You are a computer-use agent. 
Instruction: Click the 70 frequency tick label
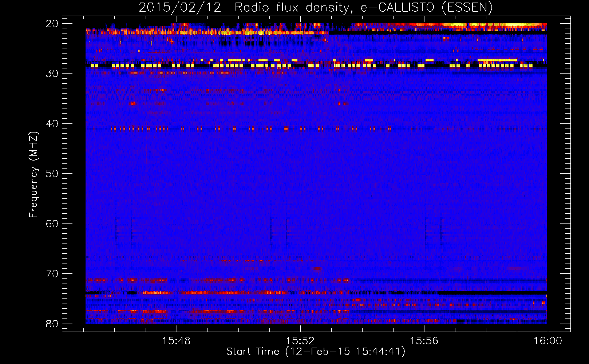click(x=52, y=274)
